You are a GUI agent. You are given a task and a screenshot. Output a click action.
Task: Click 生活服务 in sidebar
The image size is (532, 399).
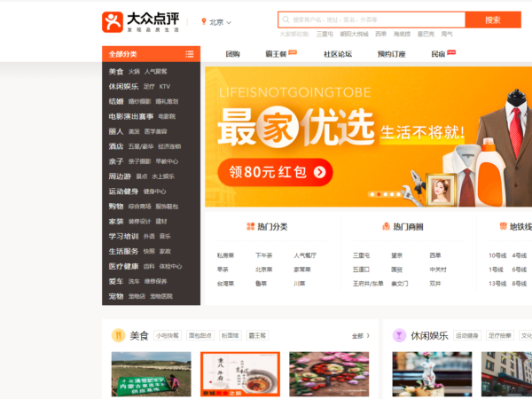[123, 251]
